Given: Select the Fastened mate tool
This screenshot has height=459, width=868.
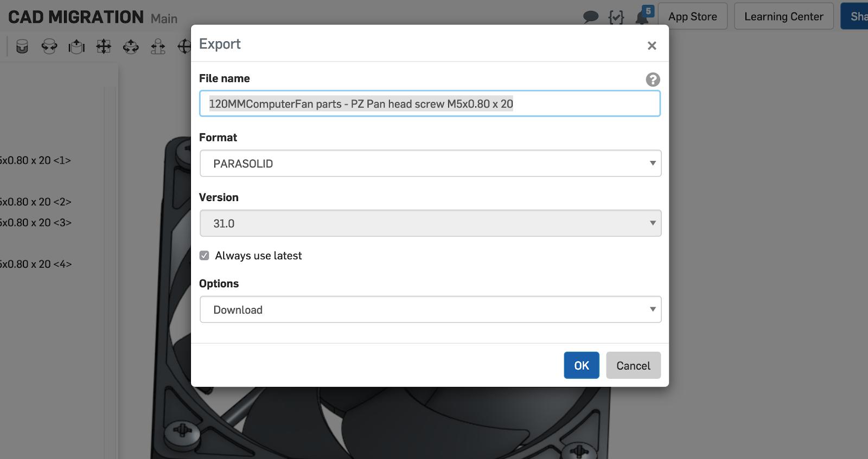Looking at the screenshot, I should [22, 47].
